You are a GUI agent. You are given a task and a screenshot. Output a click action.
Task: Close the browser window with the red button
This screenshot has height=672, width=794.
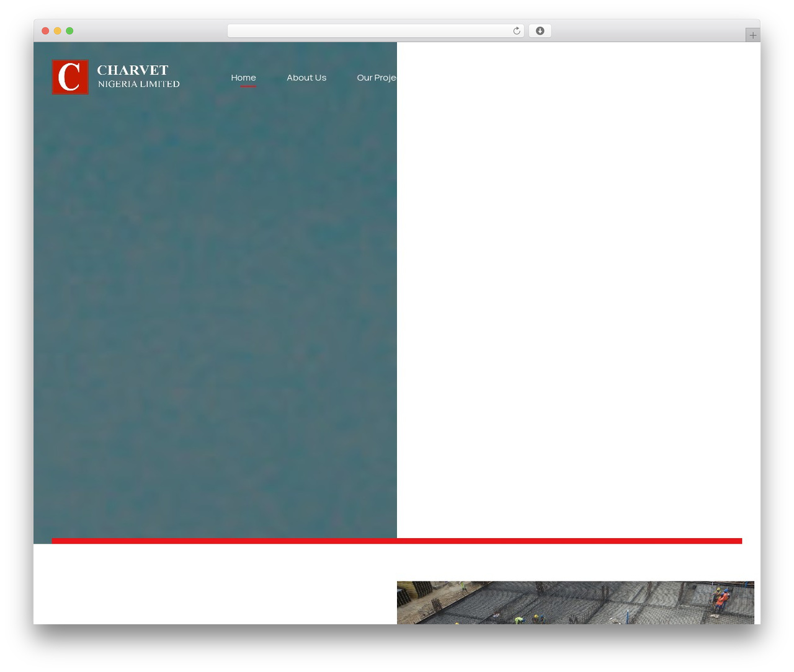45,31
